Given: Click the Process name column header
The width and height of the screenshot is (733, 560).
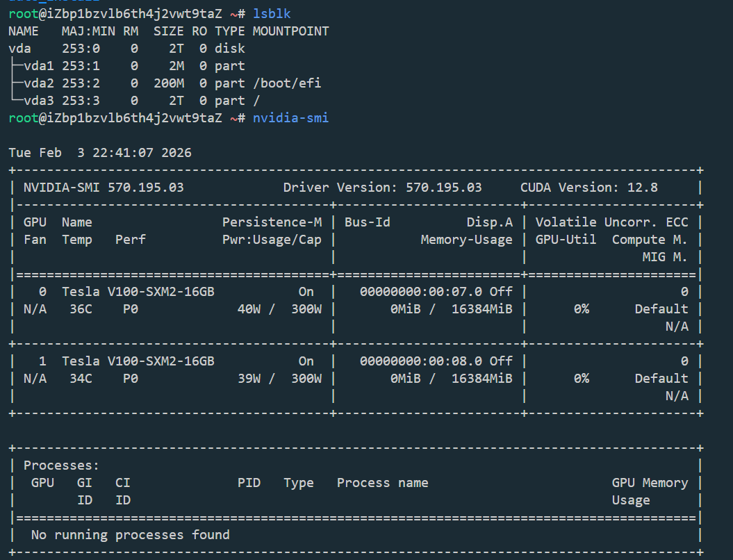Looking at the screenshot, I should coord(382,483).
